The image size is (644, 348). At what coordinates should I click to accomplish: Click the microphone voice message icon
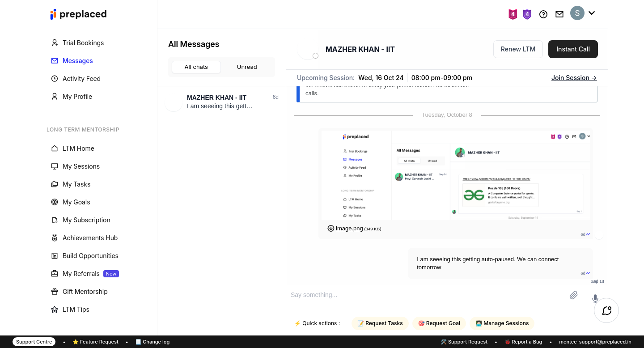(595, 298)
